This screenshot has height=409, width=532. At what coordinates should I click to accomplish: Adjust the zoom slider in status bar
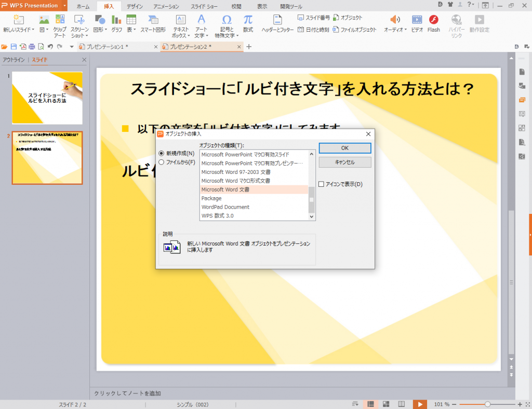coord(487,404)
